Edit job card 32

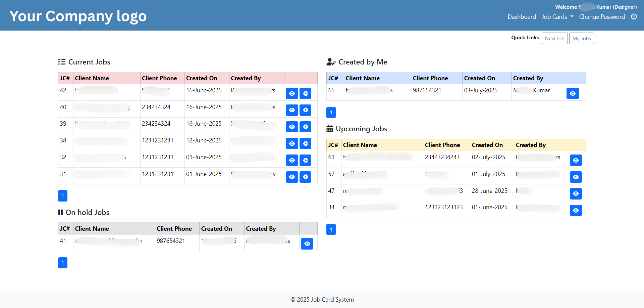pyautogui.click(x=305, y=160)
